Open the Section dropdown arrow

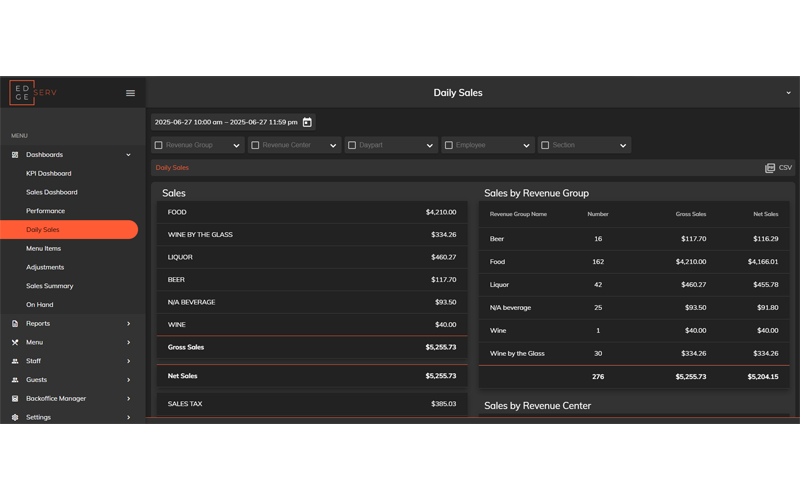(x=623, y=146)
